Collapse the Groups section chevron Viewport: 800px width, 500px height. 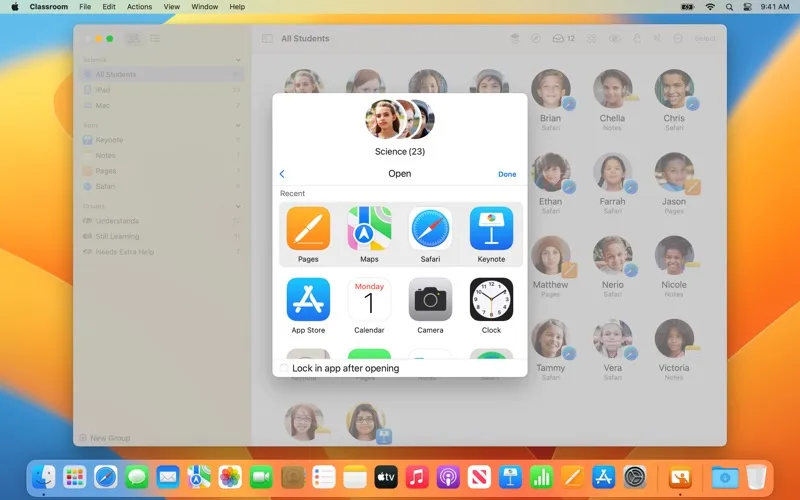coord(238,207)
